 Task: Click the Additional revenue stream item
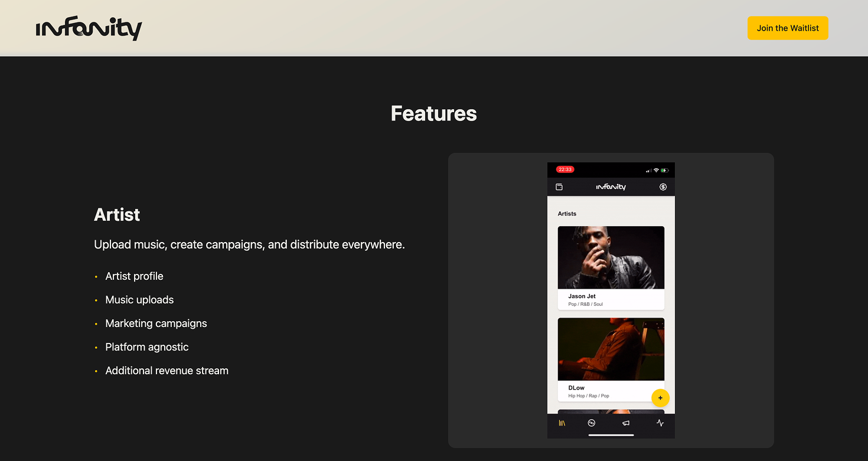pos(167,371)
